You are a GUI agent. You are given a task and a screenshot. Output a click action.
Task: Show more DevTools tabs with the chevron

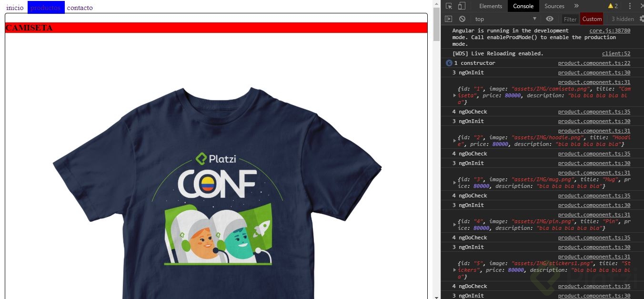coord(576,6)
